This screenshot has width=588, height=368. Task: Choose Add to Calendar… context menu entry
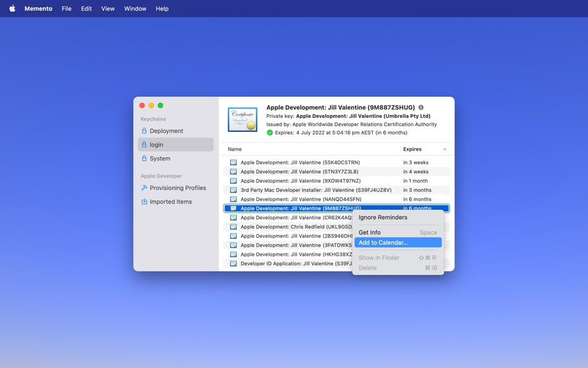398,243
